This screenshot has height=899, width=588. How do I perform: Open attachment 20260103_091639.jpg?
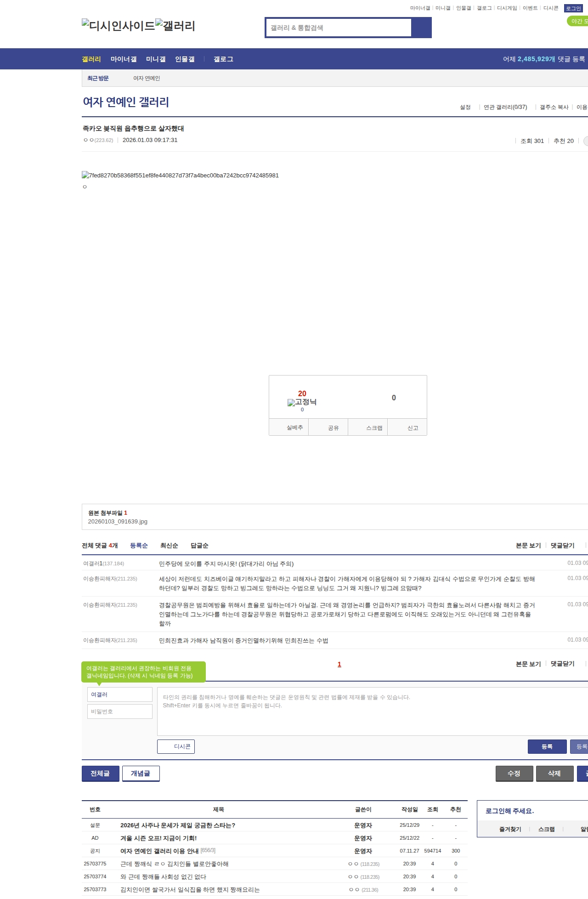coord(118,522)
